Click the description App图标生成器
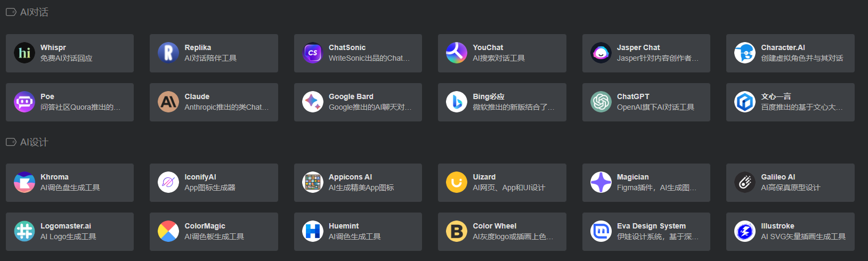868x261 pixels. coord(210,187)
